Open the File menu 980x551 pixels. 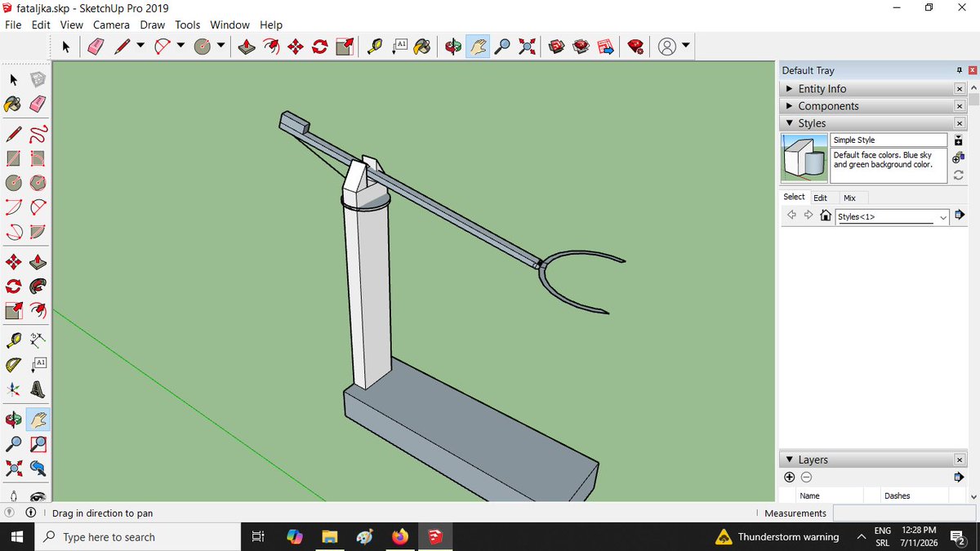point(13,25)
